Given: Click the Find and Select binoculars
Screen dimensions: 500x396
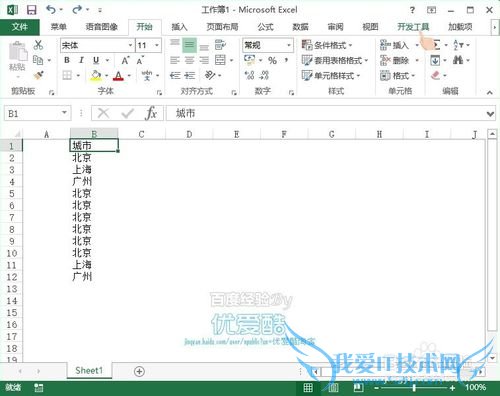Looking at the screenshot, I should point(458,60).
